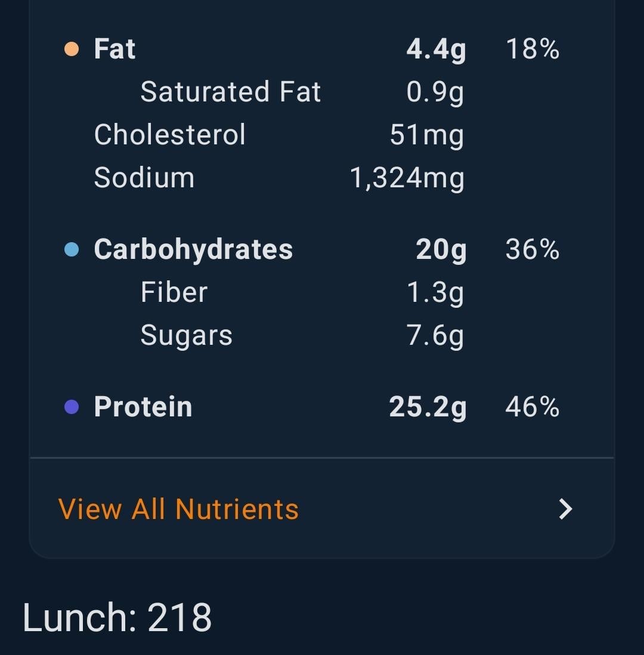This screenshot has width=644, height=655.
Task: Select the blue Carbohydrates color dot
Action: pos(72,249)
